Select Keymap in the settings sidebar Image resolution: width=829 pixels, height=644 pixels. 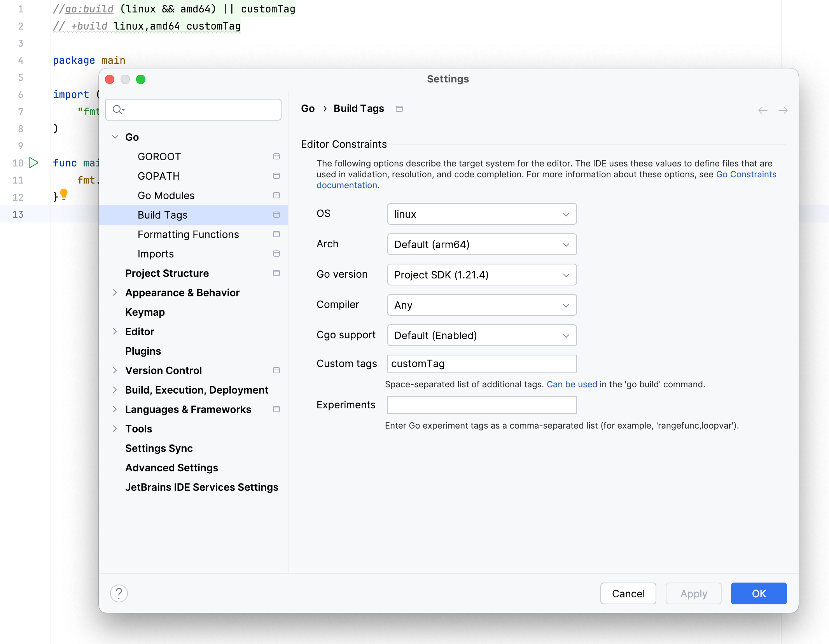point(145,312)
